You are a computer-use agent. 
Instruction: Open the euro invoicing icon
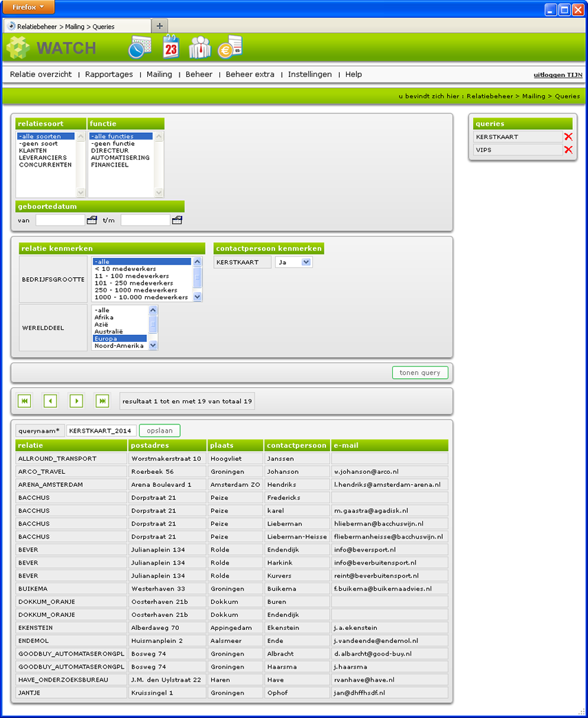[x=230, y=47]
